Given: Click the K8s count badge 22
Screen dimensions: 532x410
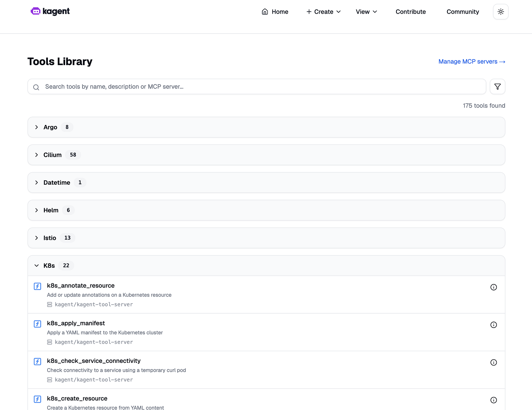Looking at the screenshot, I should pos(66,265).
